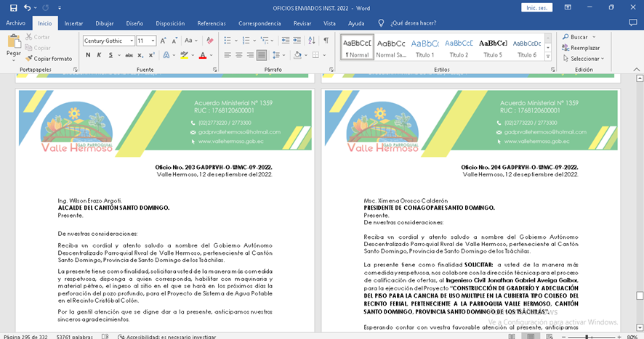Expand the Seleccionar dropdown
The width and height of the screenshot is (644, 339).
[584, 59]
